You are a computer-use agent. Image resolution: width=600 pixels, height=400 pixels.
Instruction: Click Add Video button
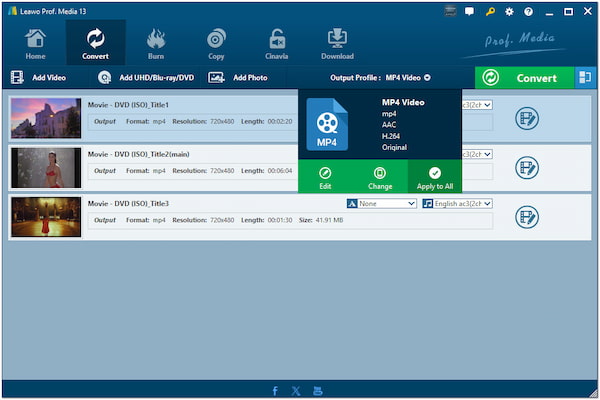[38, 78]
